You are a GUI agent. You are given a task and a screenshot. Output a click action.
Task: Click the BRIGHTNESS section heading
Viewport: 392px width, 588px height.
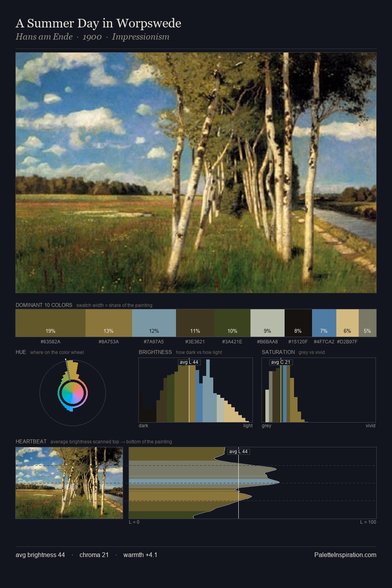(155, 352)
